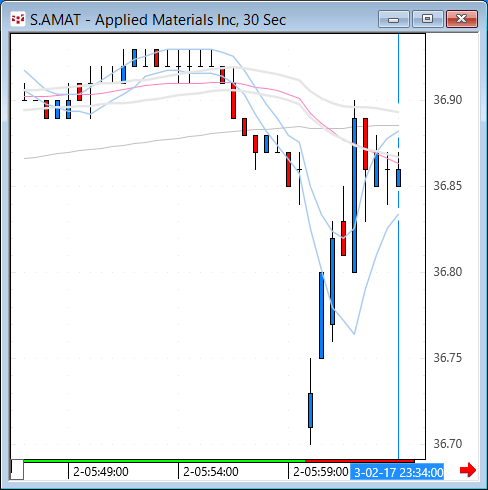
Task: Click the red session bar segment
Action: [x=360, y=461]
